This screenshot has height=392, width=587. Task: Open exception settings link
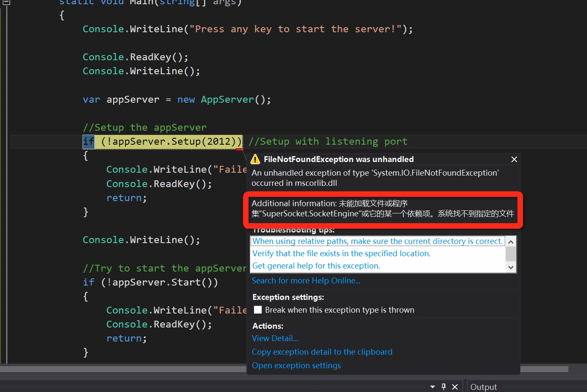(x=296, y=365)
